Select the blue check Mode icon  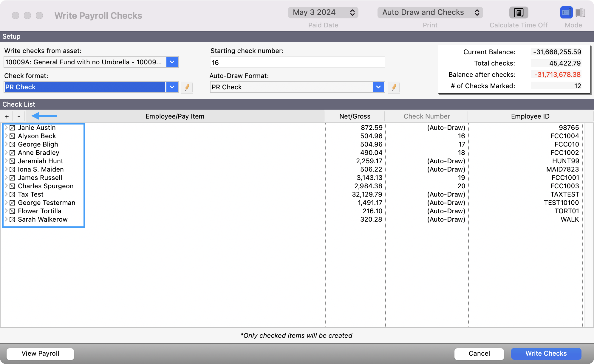566,13
